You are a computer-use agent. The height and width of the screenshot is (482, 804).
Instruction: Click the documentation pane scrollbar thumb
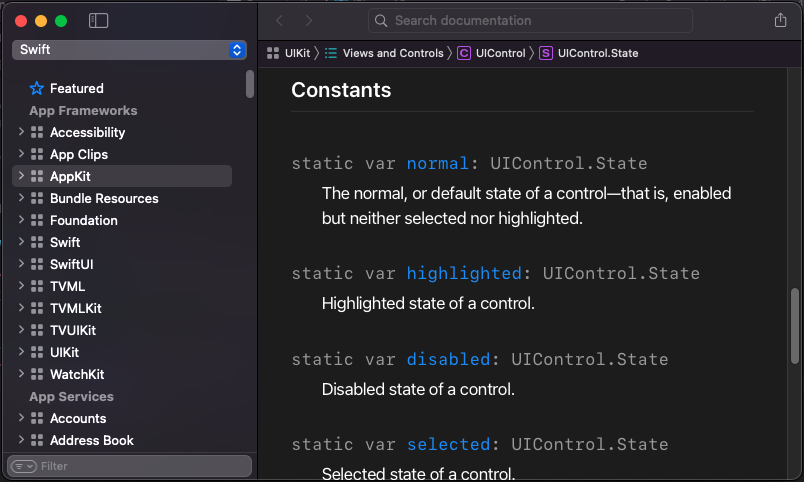click(x=795, y=326)
